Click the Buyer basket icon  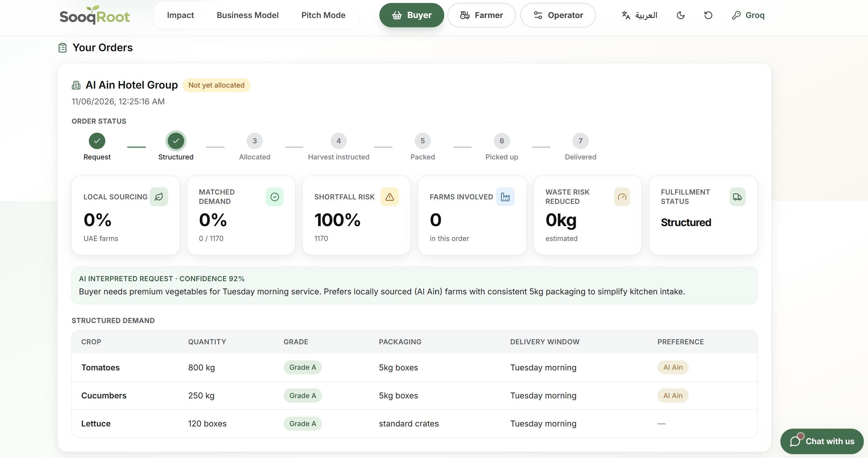coord(397,15)
